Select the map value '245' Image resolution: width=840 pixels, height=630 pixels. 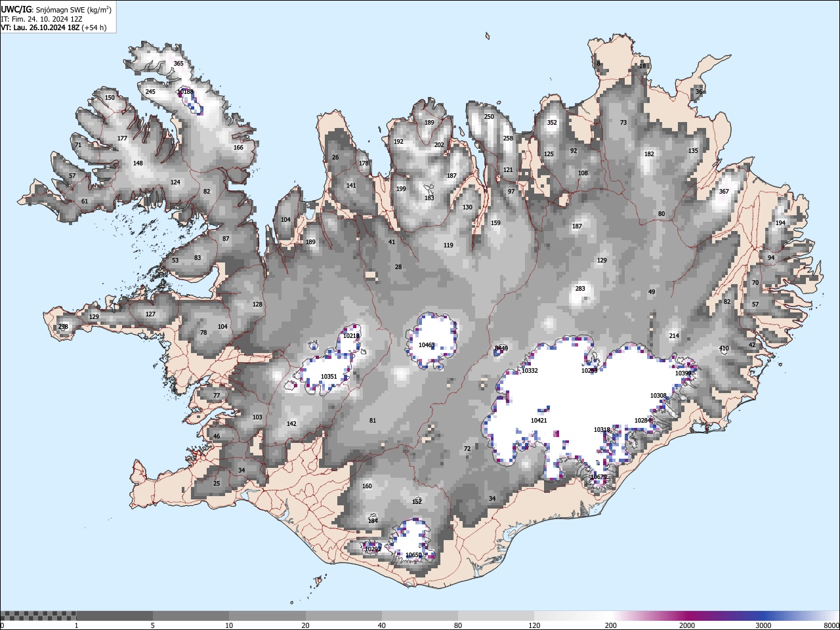click(x=150, y=92)
